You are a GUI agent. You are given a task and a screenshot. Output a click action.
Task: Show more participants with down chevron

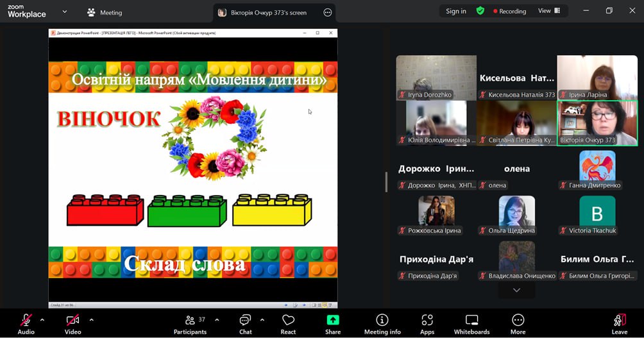click(516, 290)
